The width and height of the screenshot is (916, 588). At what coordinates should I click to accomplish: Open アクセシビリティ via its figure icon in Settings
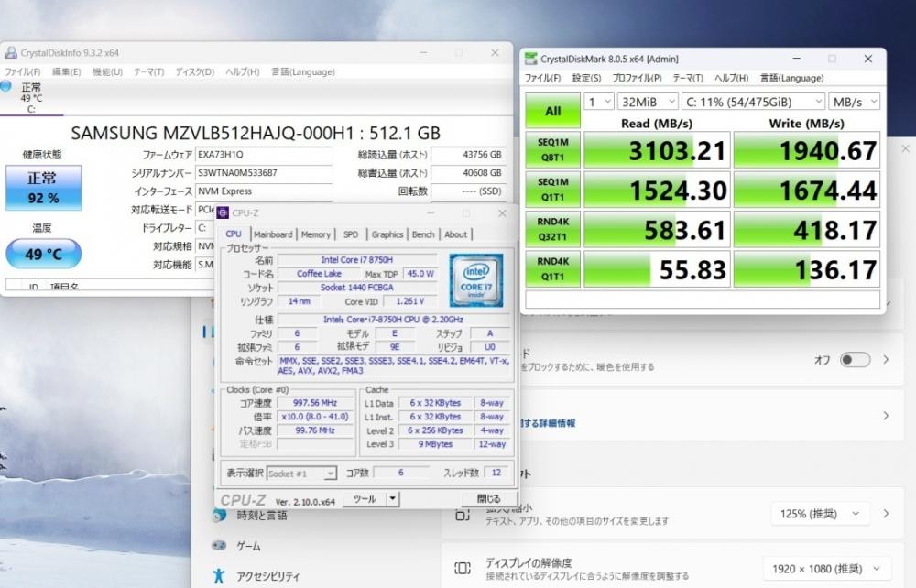coord(219,576)
